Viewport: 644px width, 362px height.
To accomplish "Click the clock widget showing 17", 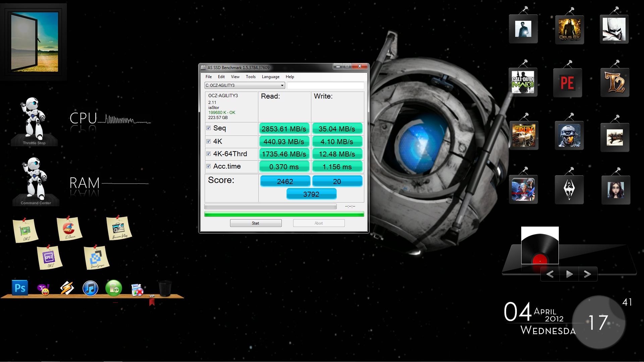I will pyautogui.click(x=599, y=322).
